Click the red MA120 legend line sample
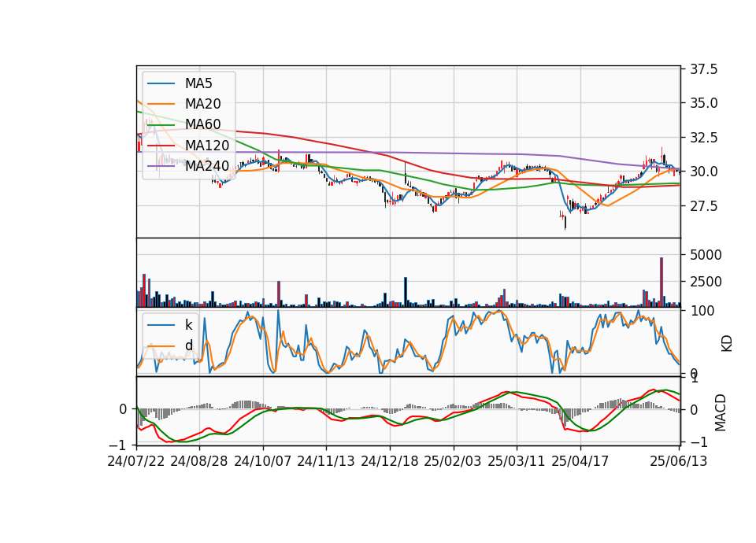 click(161, 145)
